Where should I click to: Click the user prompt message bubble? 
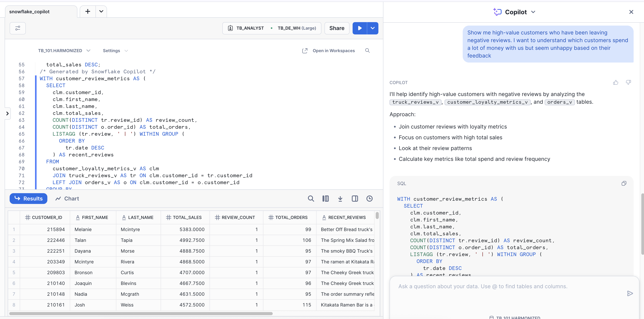[548, 44]
